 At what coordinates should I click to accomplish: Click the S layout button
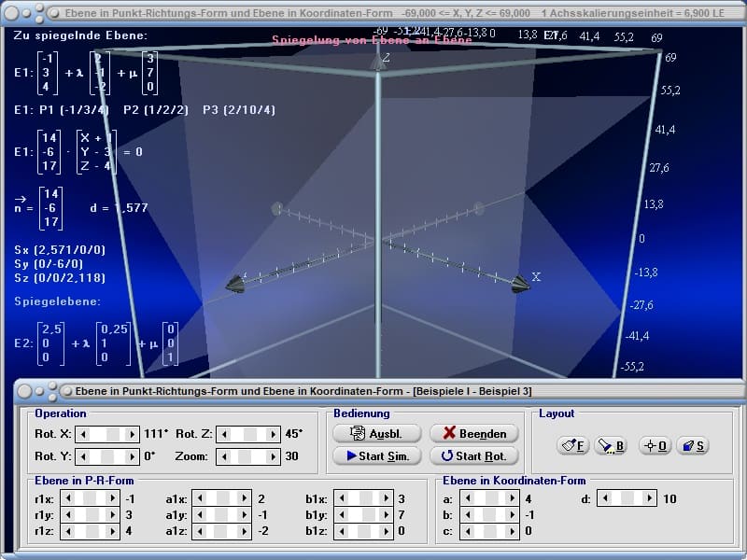[692, 446]
